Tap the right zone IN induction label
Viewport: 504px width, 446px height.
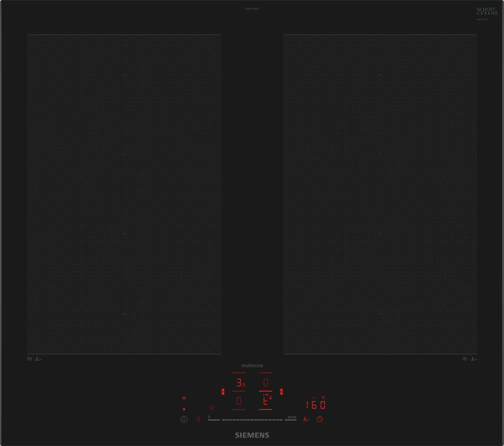coord(465,359)
